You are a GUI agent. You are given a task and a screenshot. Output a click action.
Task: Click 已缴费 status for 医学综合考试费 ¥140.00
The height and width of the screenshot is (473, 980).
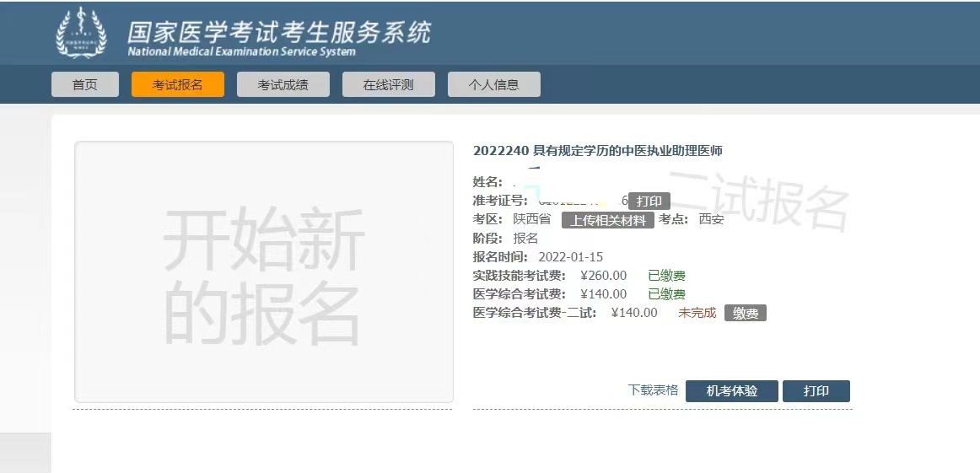[x=666, y=294]
